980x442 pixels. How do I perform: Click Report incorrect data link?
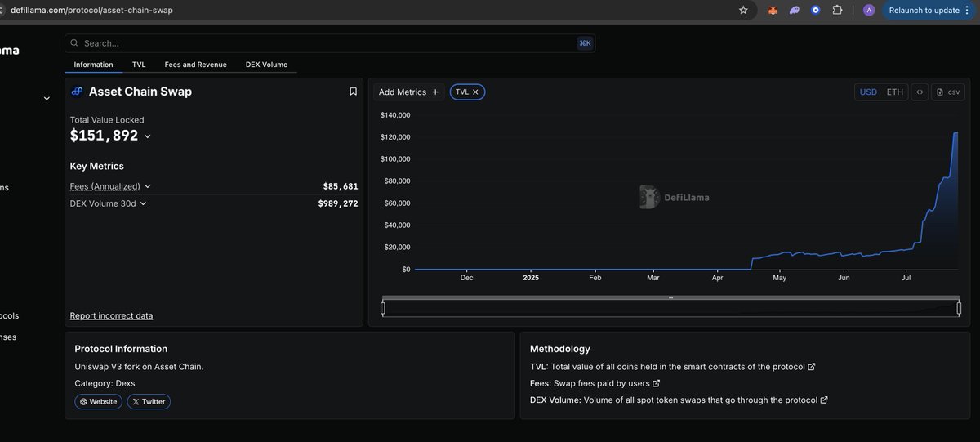tap(111, 315)
